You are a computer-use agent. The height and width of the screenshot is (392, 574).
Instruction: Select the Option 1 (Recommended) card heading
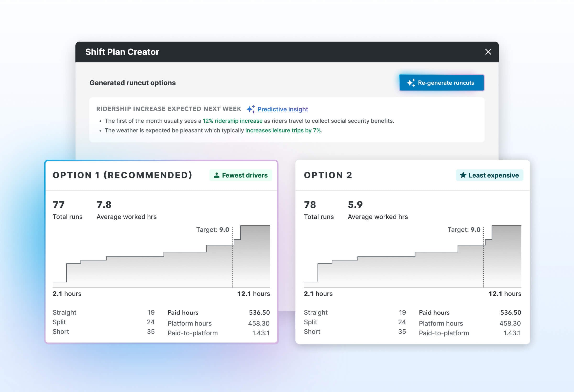[122, 175]
